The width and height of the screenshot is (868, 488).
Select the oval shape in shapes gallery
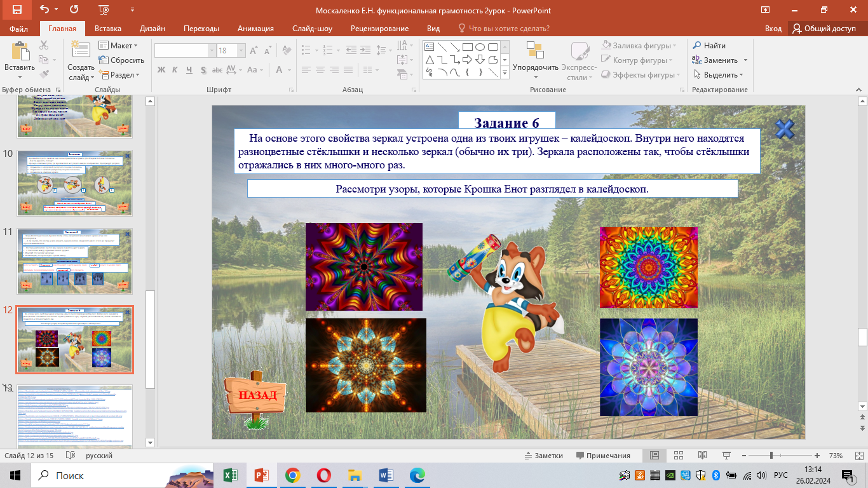pyautogui.click(x=480, y=46)
